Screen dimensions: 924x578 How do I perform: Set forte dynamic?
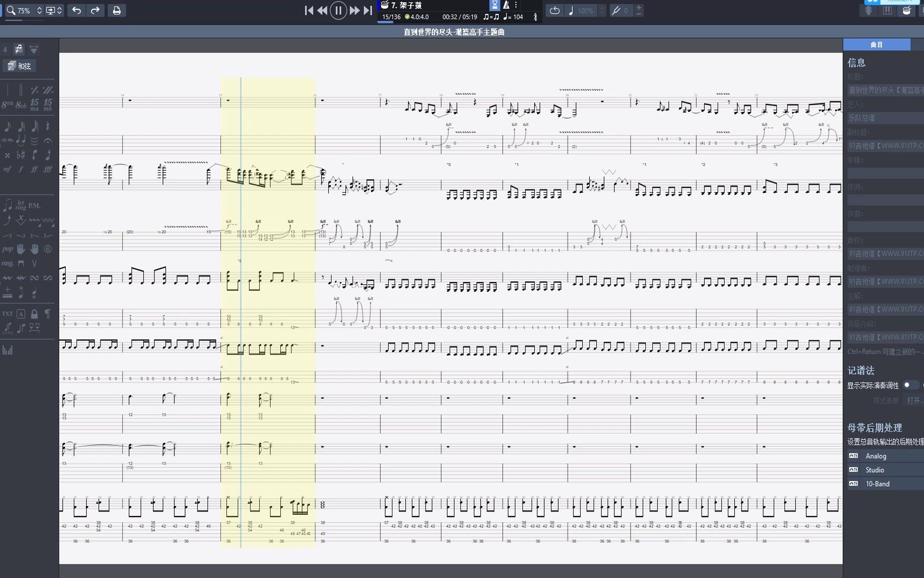21,169
